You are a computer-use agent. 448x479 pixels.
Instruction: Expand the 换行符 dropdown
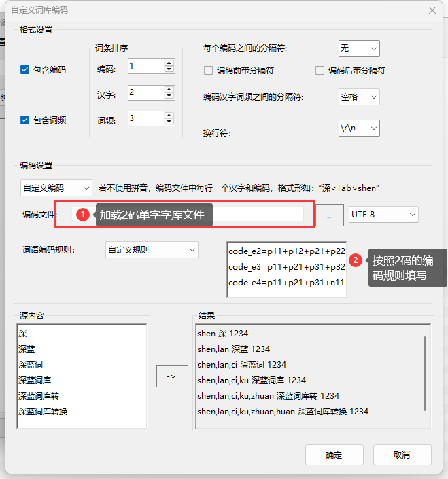tap(359, 128)
